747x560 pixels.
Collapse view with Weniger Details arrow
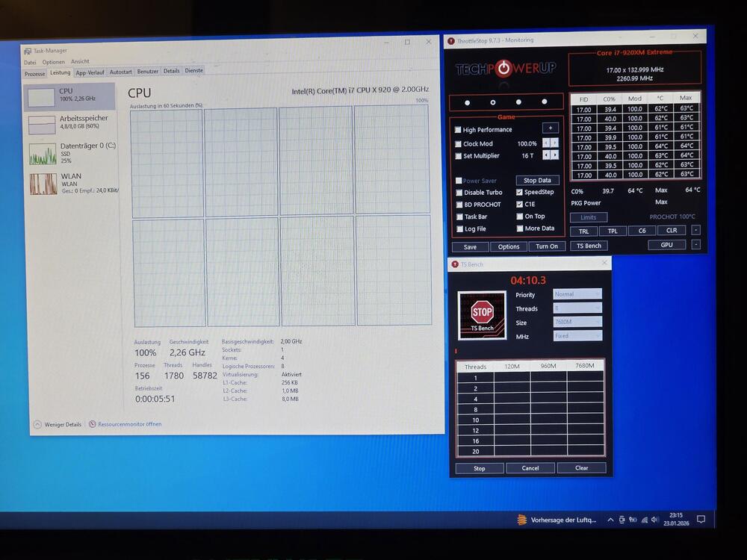[37, 424]
